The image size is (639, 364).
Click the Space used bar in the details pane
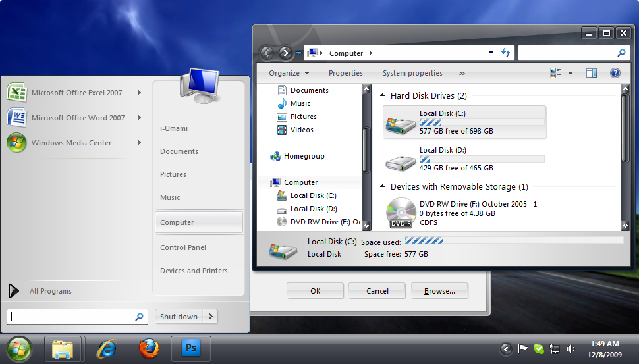[x=514, y=241]
